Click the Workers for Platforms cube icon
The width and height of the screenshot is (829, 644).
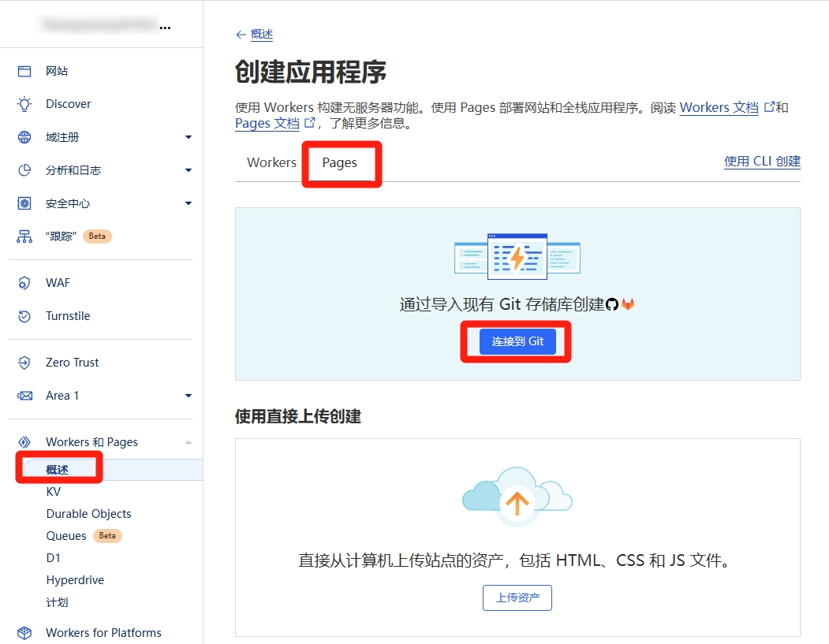[x=24, y=632]
